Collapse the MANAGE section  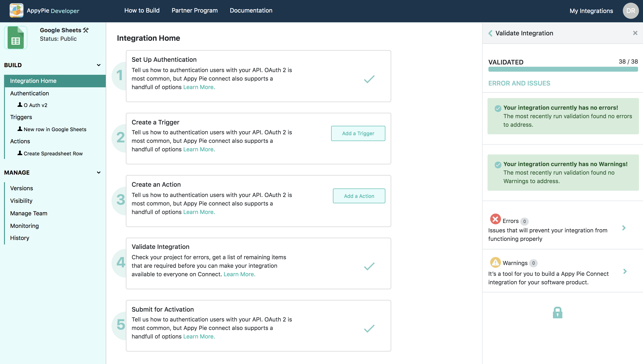coord(99,173)
